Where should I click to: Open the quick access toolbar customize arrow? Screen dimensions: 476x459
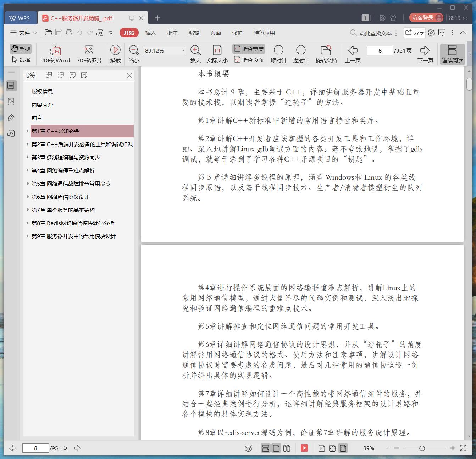tap(111, 33)
